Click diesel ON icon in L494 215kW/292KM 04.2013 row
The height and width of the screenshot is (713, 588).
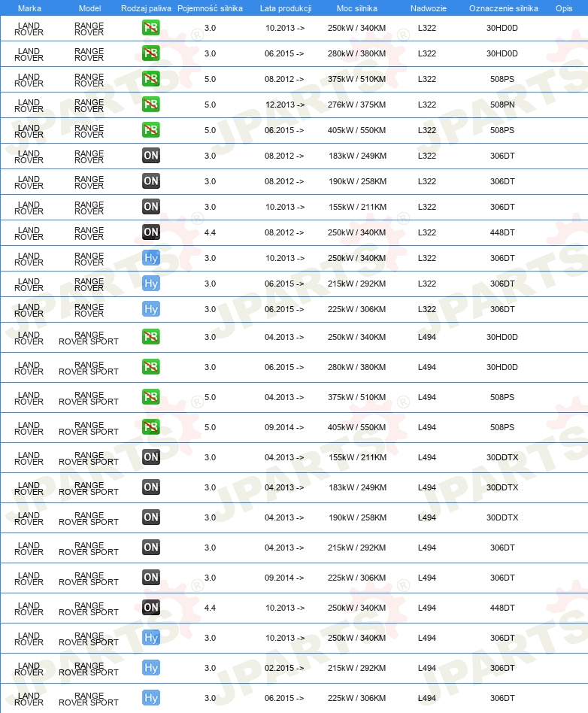[x=150, y=547]
